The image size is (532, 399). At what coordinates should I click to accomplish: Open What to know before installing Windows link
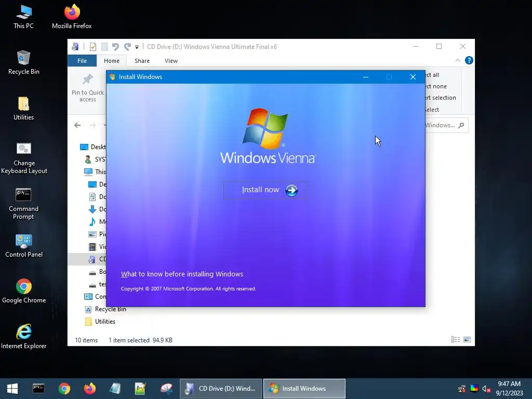[x=182, y=274]
